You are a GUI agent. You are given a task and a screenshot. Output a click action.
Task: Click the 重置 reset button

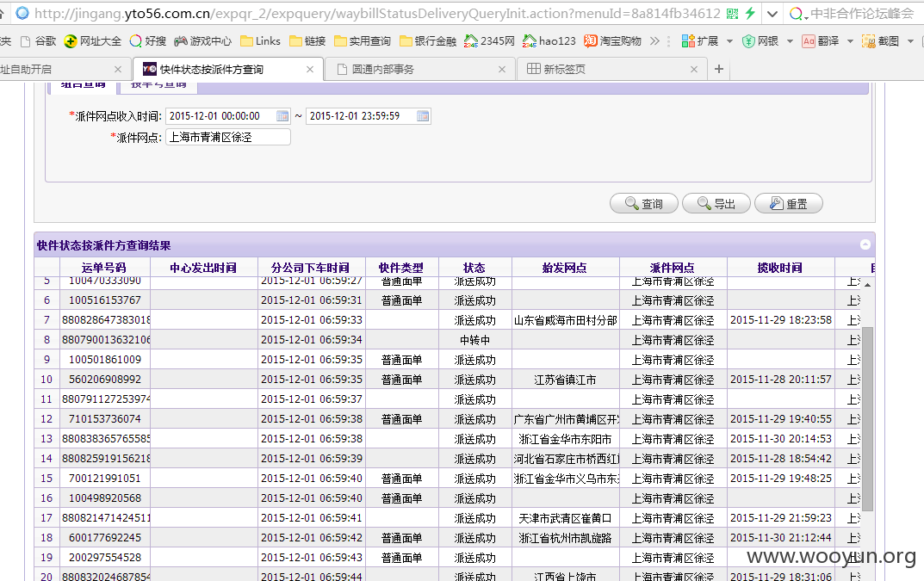point(789,203)
